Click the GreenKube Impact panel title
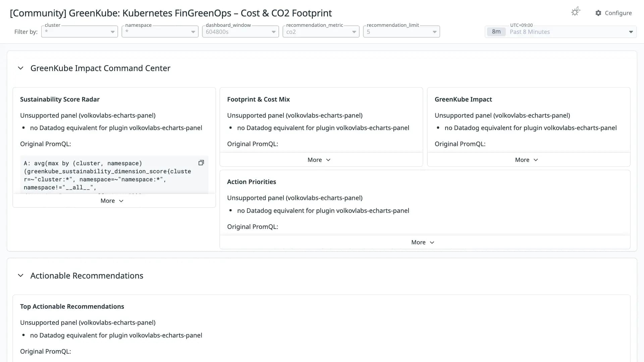 [463, 99]
